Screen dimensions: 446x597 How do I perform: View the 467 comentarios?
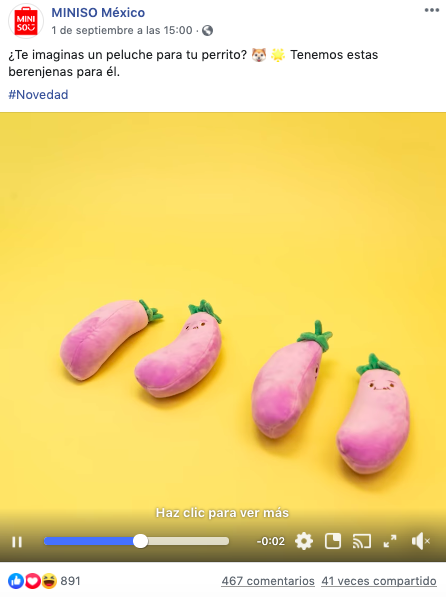(x=268, y=581)
